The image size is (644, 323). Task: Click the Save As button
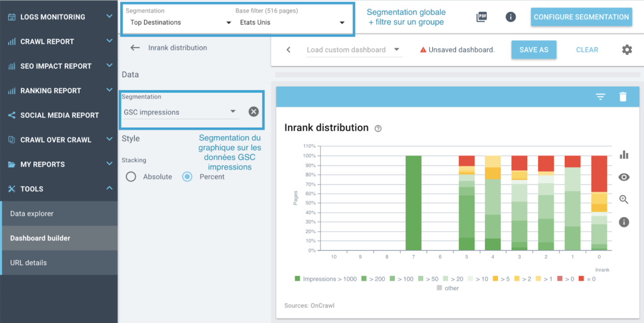(533, 50)
